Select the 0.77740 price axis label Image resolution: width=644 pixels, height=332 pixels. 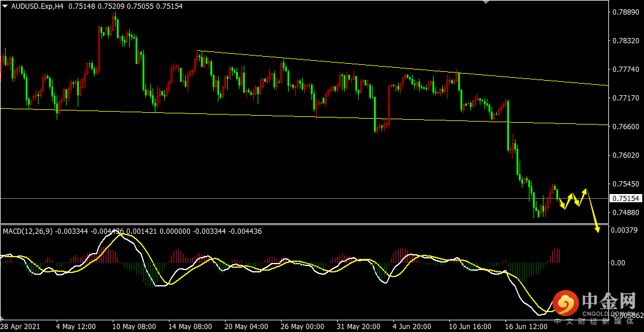click(625, 70)
